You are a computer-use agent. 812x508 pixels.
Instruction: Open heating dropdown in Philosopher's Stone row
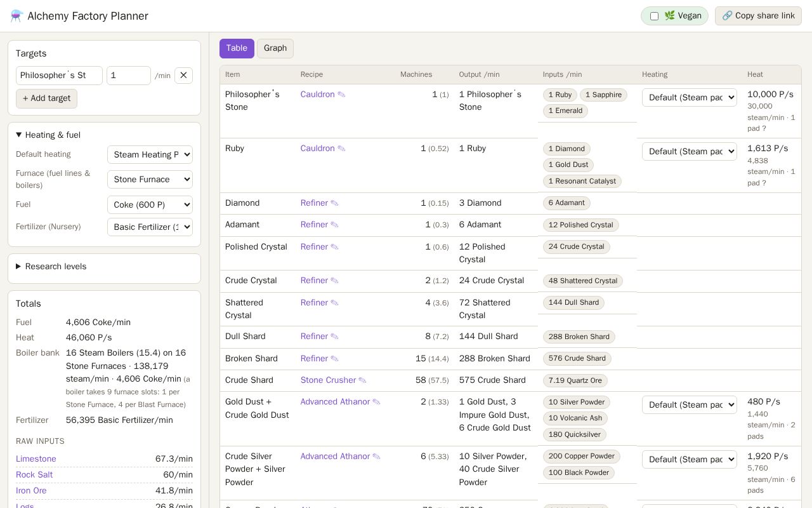690,97
